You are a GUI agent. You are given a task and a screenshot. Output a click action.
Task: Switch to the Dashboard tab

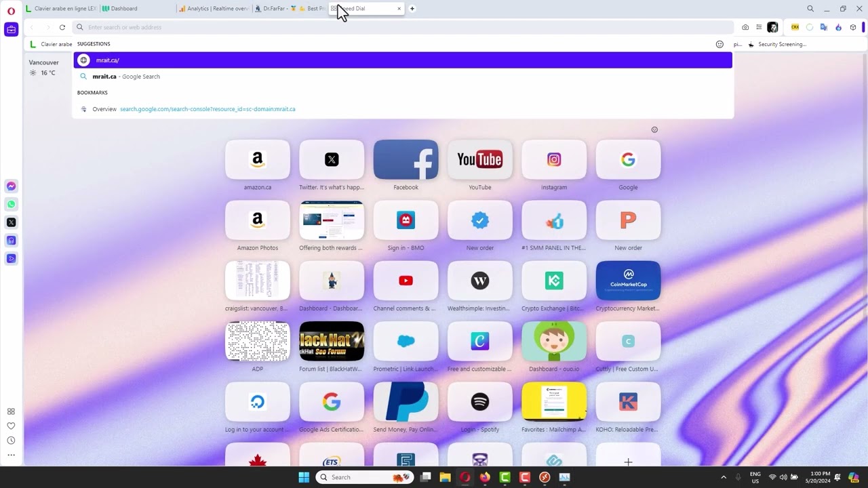pos(138,9)
